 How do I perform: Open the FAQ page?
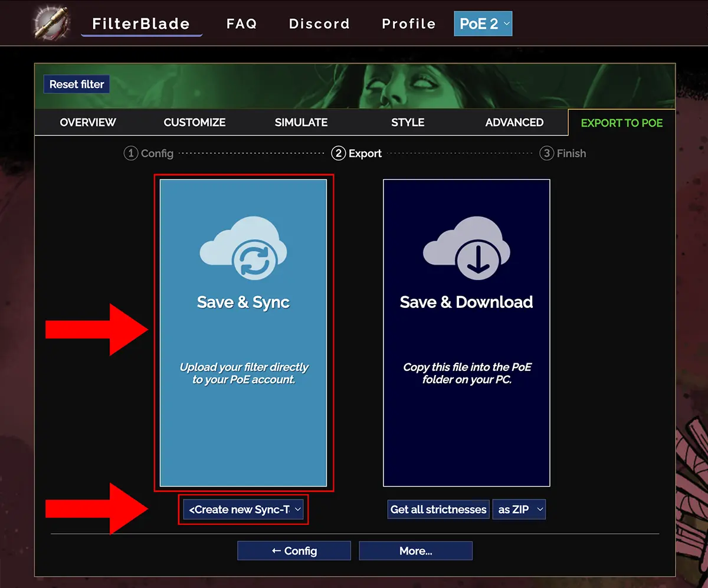(x=241, y=24)
